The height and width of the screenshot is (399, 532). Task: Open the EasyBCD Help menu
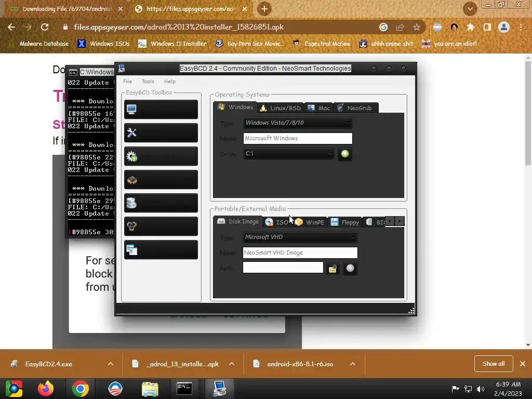click(170, 82)
